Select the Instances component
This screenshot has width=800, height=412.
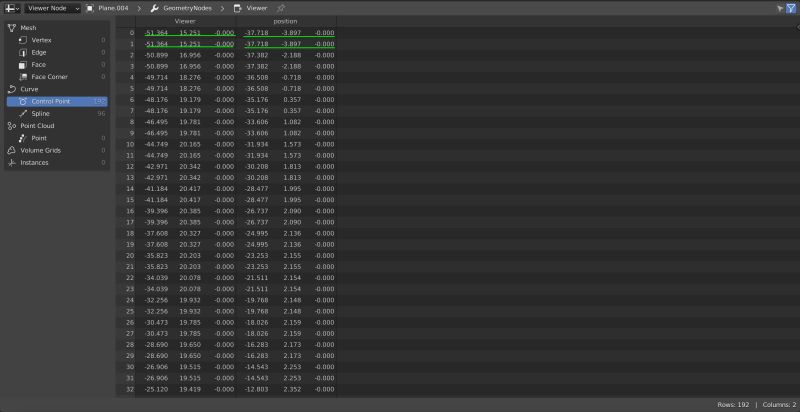(57, 163)
